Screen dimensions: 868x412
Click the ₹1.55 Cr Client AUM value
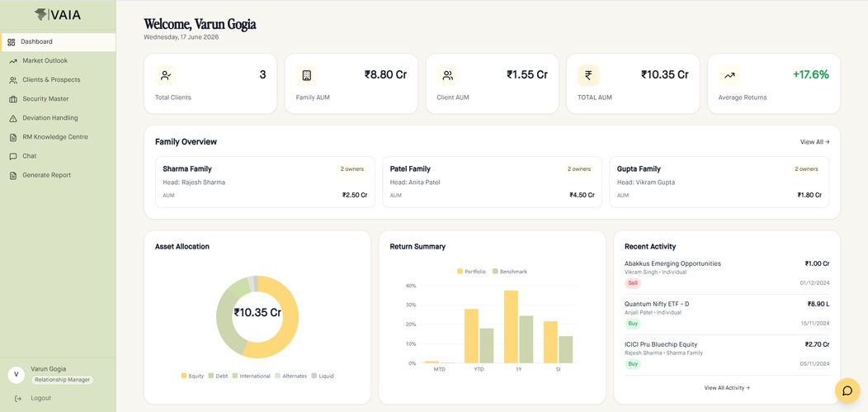(527, 75)
